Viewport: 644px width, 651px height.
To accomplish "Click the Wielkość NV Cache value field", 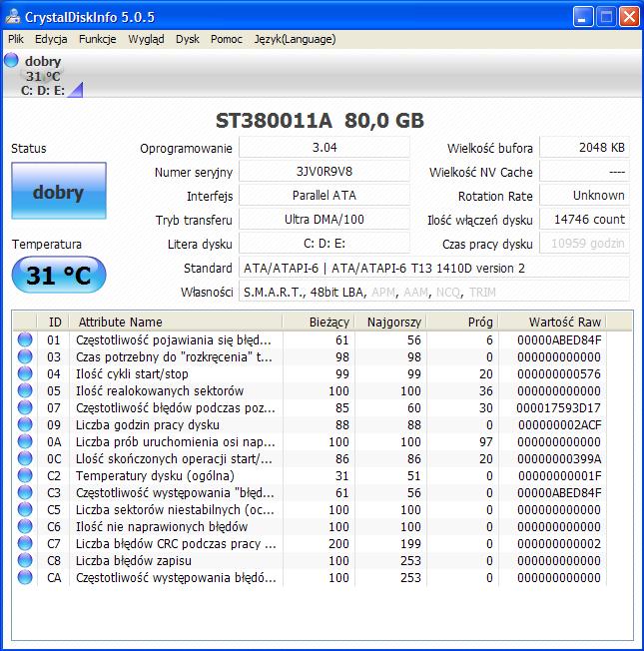I will 584,172.
